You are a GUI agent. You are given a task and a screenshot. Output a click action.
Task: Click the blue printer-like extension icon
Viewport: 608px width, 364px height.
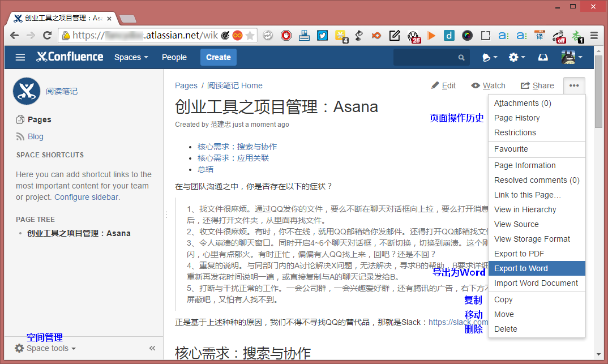tap(304, 36)
